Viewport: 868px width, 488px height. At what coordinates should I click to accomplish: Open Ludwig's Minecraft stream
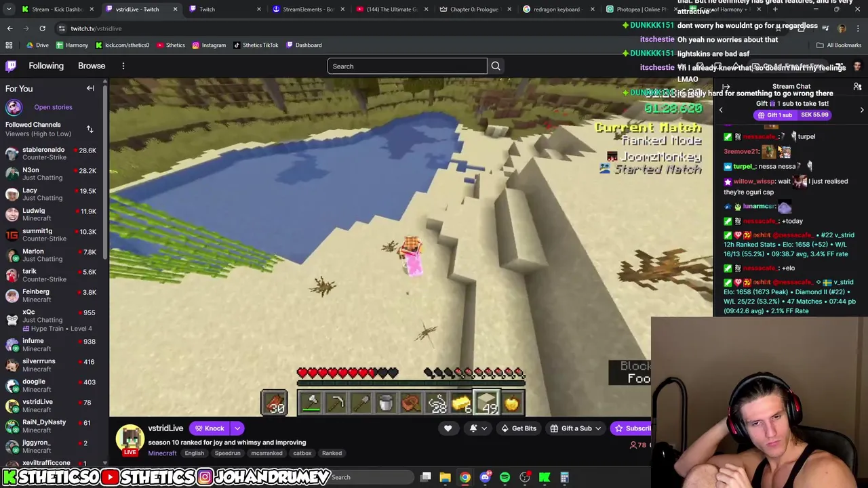point(52,214)
